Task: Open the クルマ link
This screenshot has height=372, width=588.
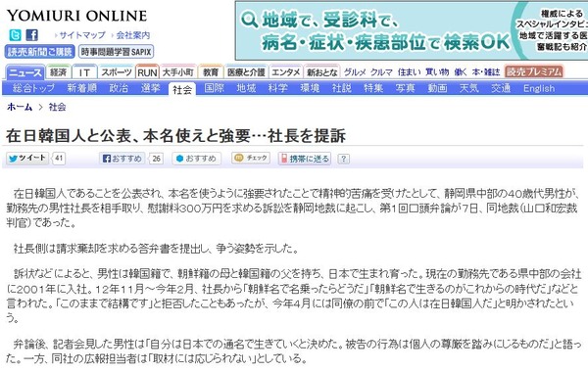Action: [381, 71]
